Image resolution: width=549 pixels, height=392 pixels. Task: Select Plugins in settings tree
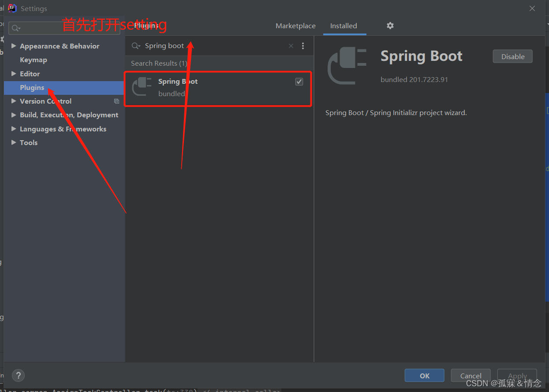pos(32,88)
